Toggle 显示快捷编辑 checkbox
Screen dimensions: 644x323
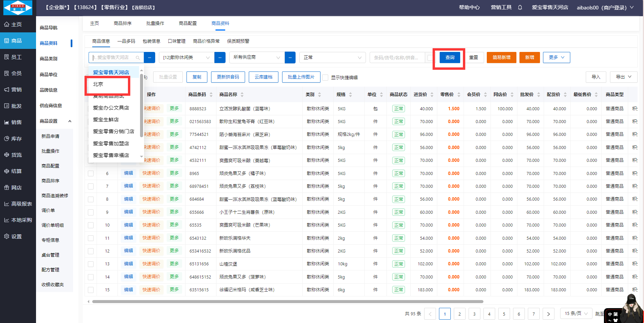point(325,77)
